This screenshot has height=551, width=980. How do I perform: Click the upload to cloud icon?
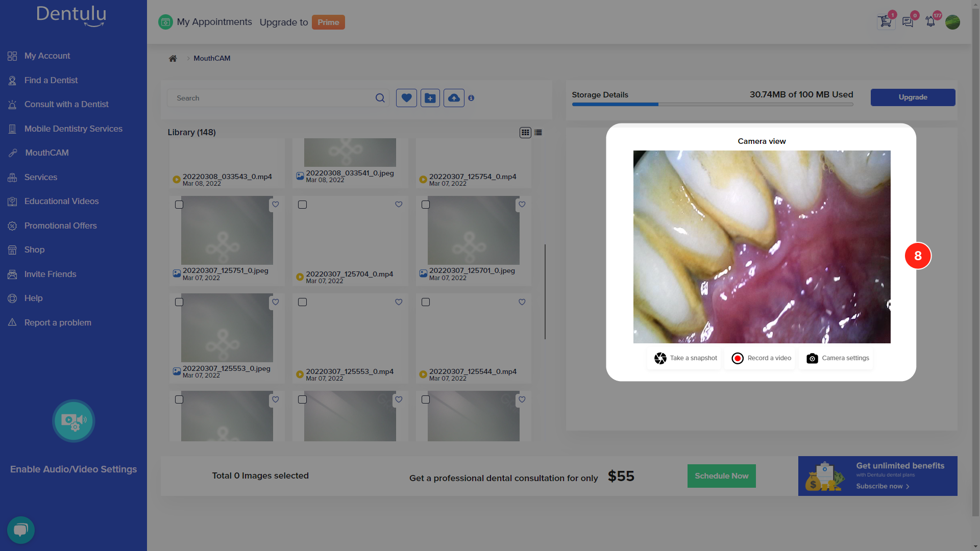(454, 98)
